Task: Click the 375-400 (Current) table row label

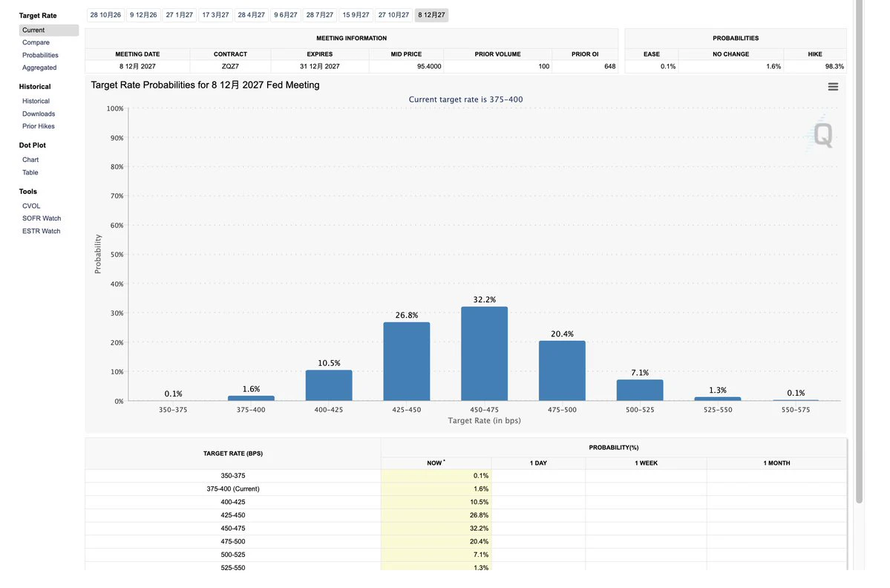Action: coord(233,489)
